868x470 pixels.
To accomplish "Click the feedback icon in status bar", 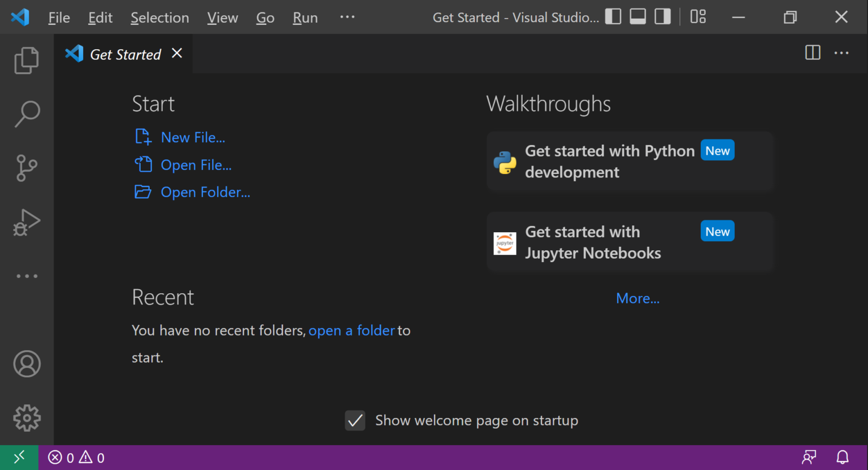I will coord(809,457).
